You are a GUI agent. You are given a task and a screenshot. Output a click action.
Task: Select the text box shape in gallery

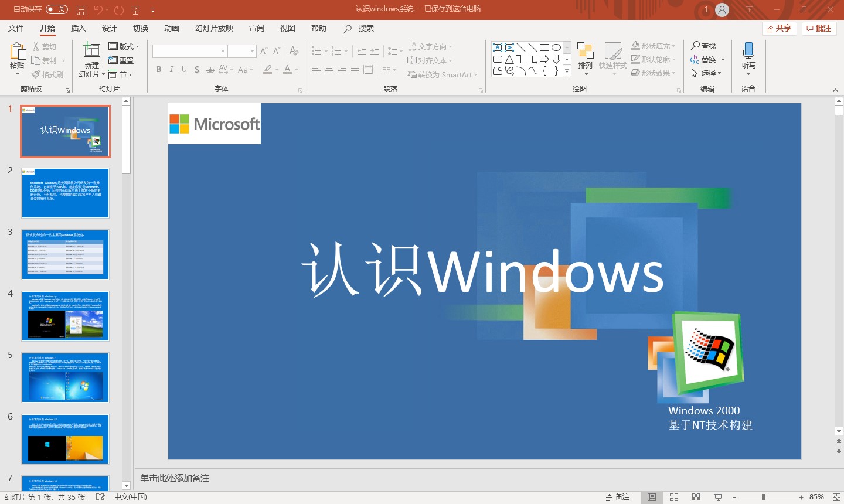[497, 47]
